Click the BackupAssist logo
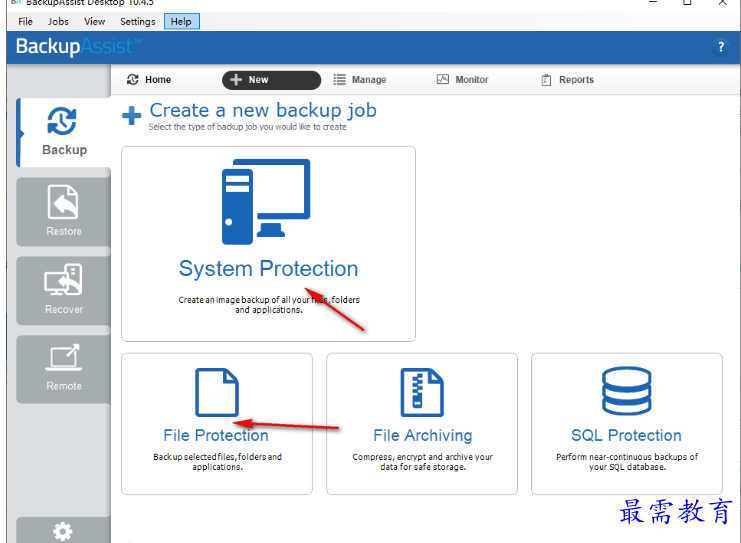This screenshot has width=741, height=543. tap(79, 47)
